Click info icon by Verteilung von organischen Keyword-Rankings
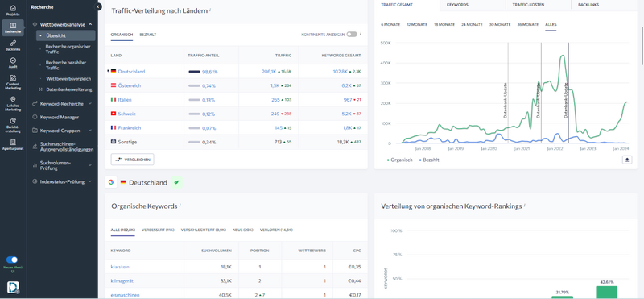 (x=525, y=205)
